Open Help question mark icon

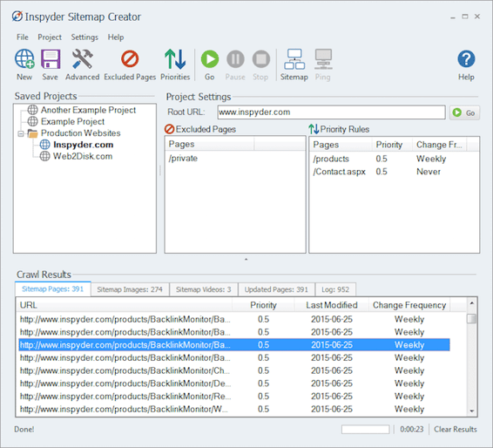pyautogui.click(x=466, y=58)
